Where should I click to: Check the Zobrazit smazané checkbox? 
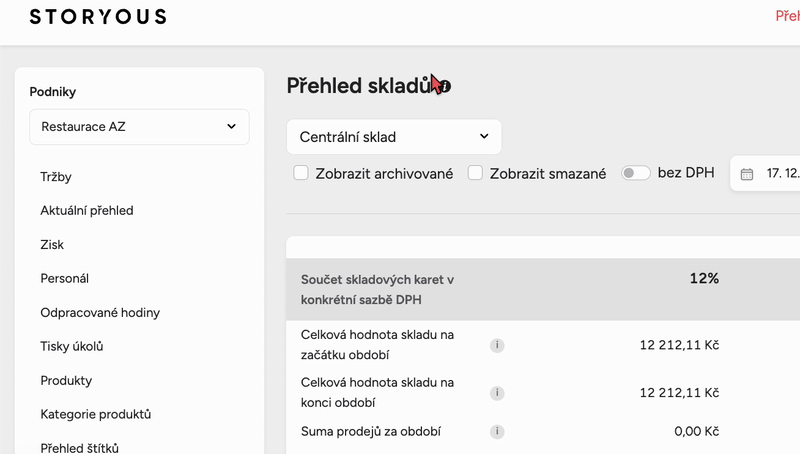[476, 173]
